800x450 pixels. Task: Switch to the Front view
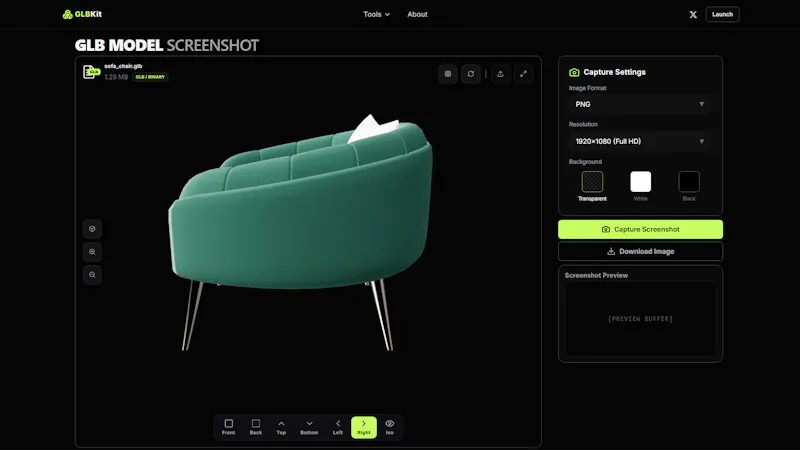(x=229, y=427)
